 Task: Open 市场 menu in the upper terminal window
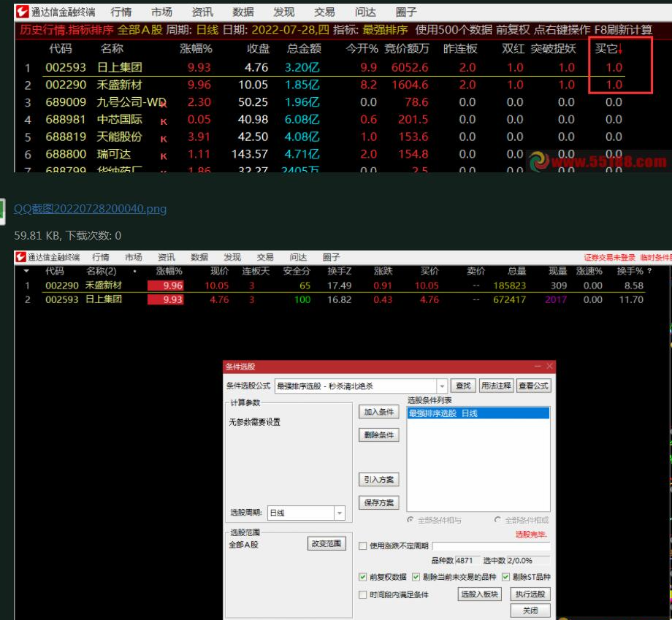click(161, 12)
